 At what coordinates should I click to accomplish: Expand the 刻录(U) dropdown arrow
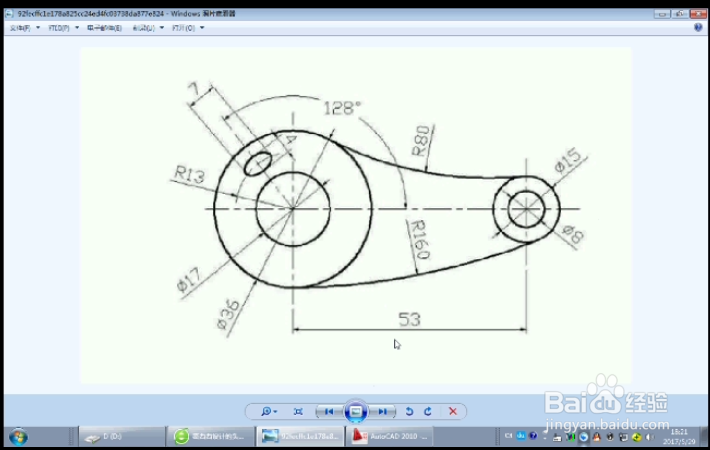[x=162, y=28]
